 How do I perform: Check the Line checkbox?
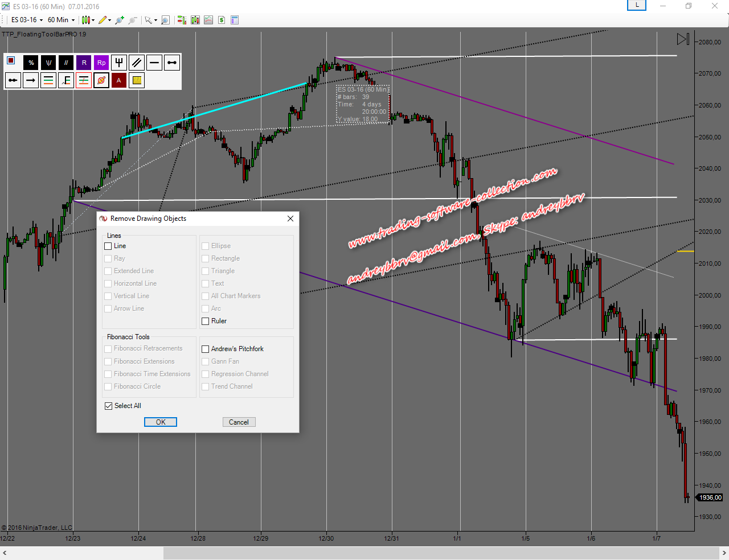[108, 246]
